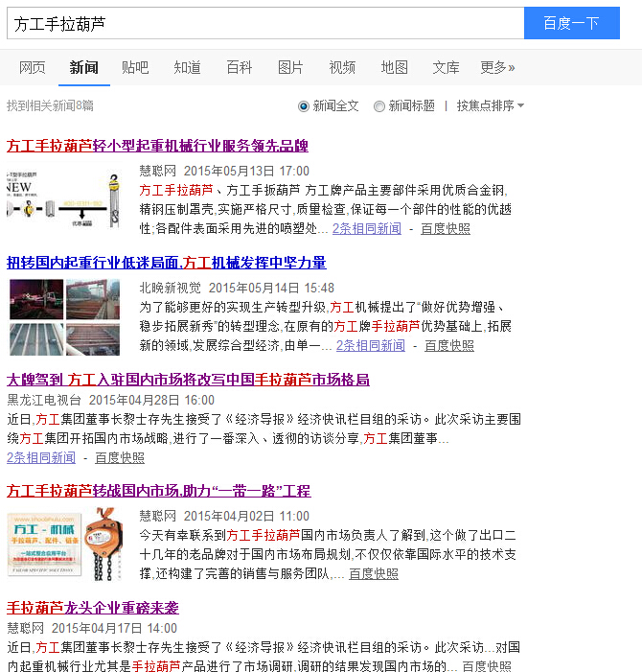Image resolution: width=642 pixels, height=672 pixels.
Task: Select the 图片 tab
Action: tap(290, 67)
